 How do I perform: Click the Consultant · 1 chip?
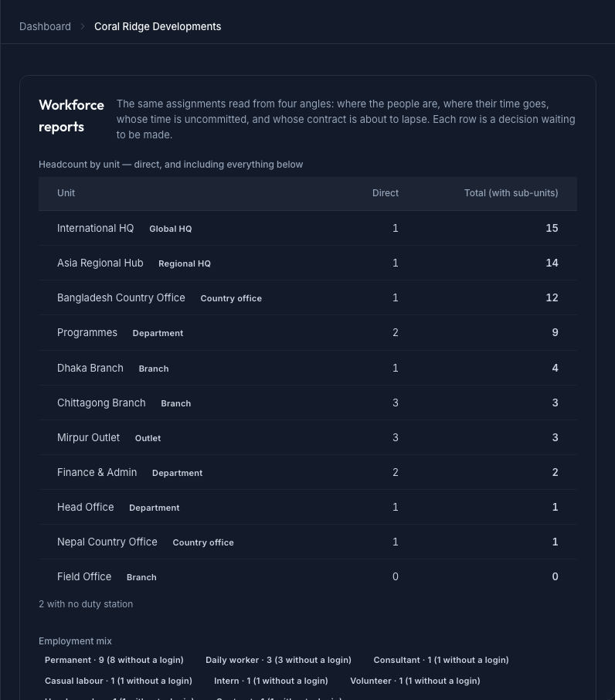click(441, 661)
